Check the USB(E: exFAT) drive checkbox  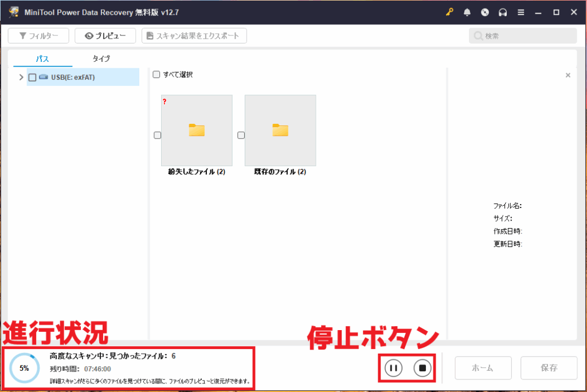32,77
